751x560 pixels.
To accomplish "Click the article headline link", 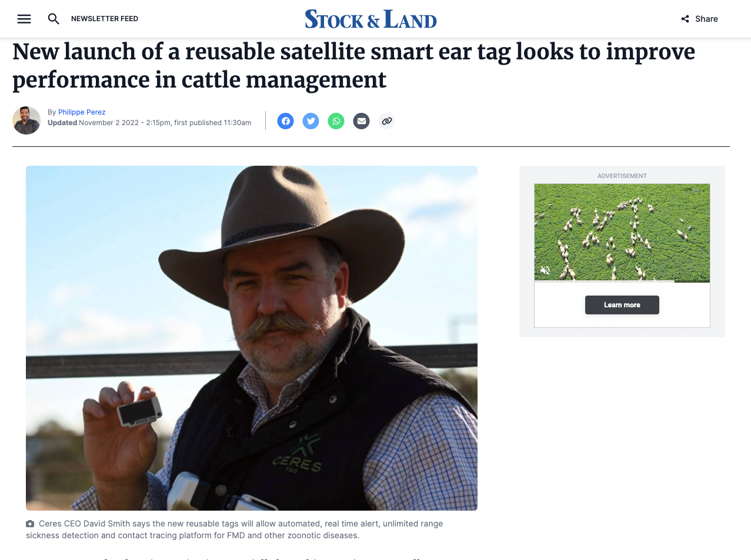I will coord(354,65).
